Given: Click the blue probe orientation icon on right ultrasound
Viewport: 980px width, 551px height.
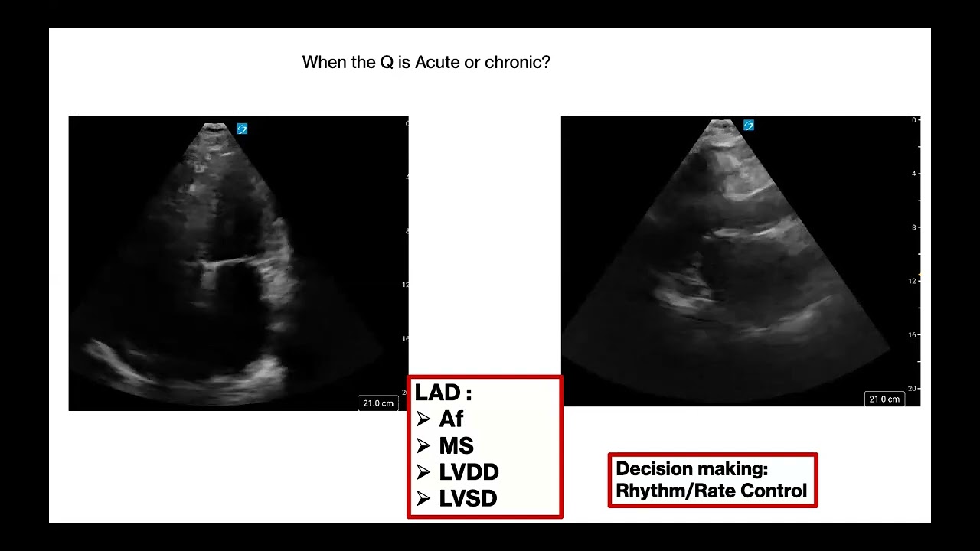Looking at the screenshot, I should click(749, 125).
